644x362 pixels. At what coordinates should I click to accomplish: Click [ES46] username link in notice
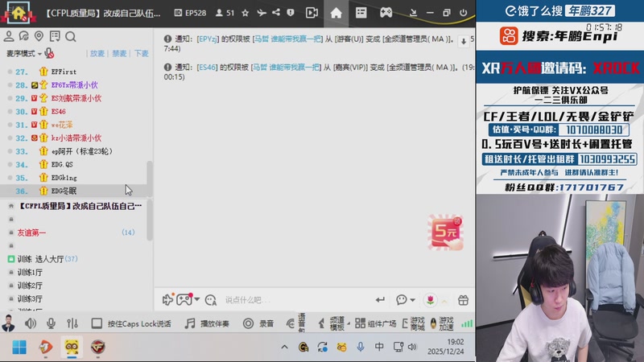pyautogui.click(x=207, y=68)
